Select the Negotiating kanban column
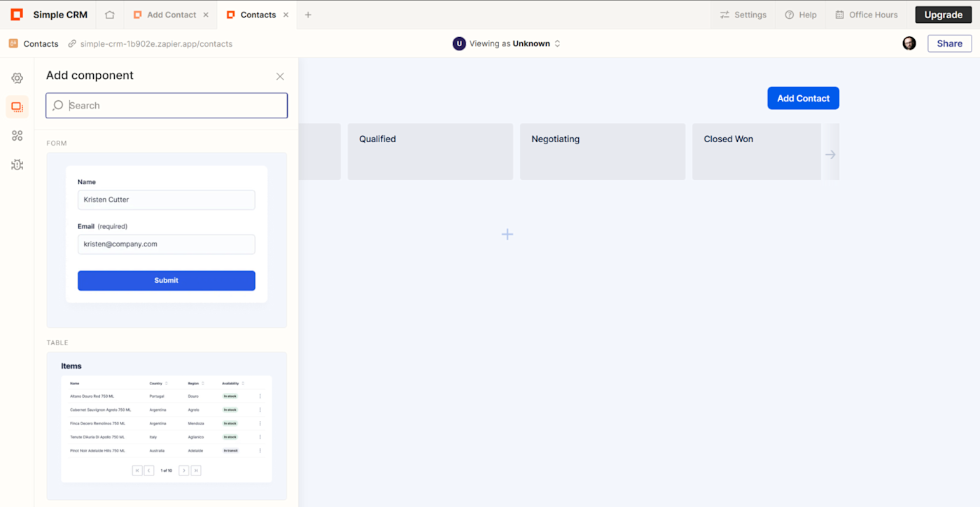Viewport: 980px width, 507px height. tap(603, 152)
